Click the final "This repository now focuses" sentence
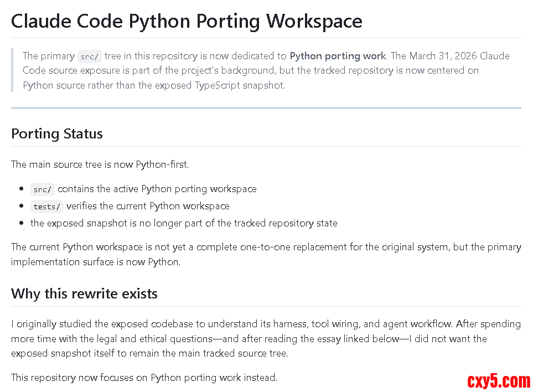533x392 pixels. (x=144, y=378)
